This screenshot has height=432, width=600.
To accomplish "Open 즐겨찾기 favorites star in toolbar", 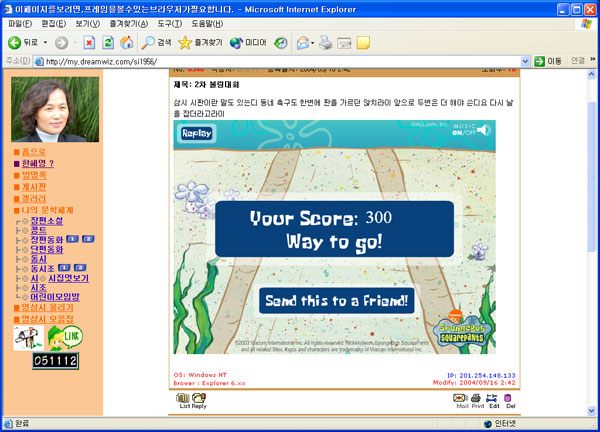I will coord(201,42).
